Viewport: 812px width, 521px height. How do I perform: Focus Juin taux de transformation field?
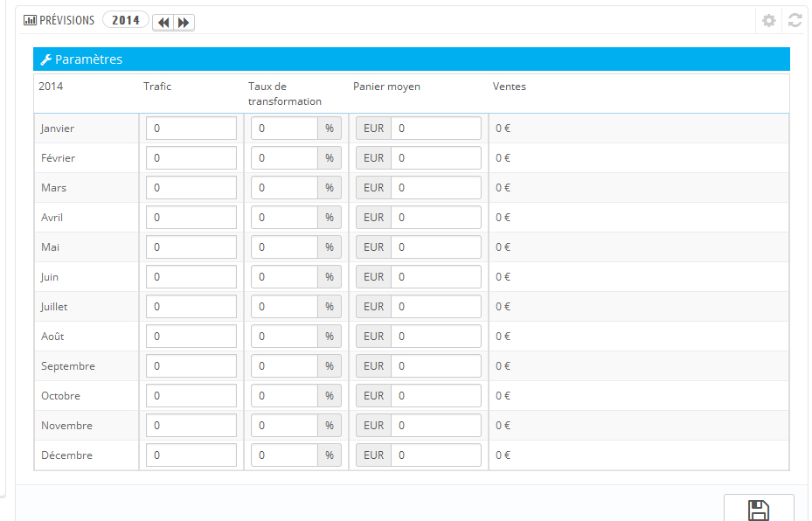point(284,277)
